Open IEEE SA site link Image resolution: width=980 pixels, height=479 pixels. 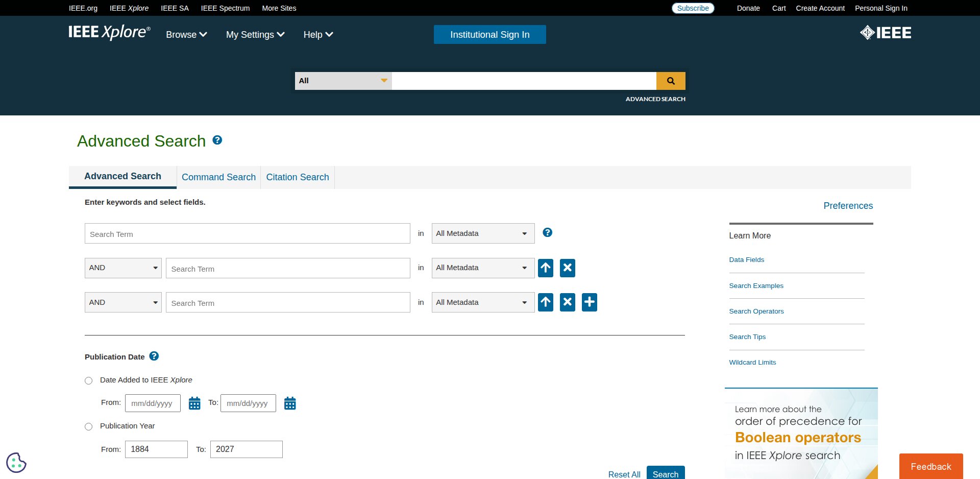click(175, 8)
